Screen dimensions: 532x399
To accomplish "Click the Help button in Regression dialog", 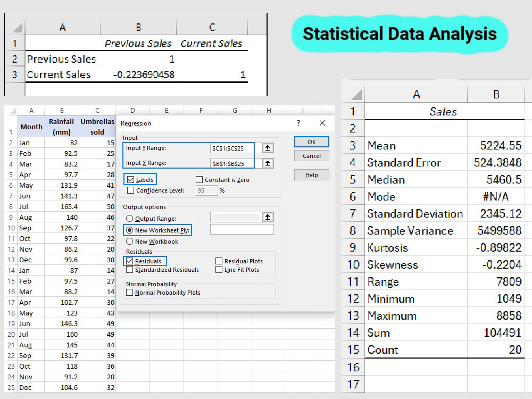I will point(311,175).
